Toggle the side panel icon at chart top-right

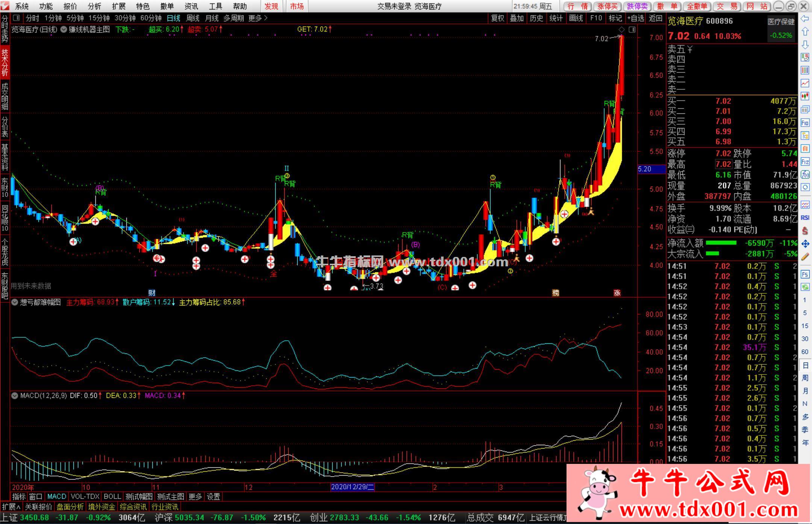(632, 29)
